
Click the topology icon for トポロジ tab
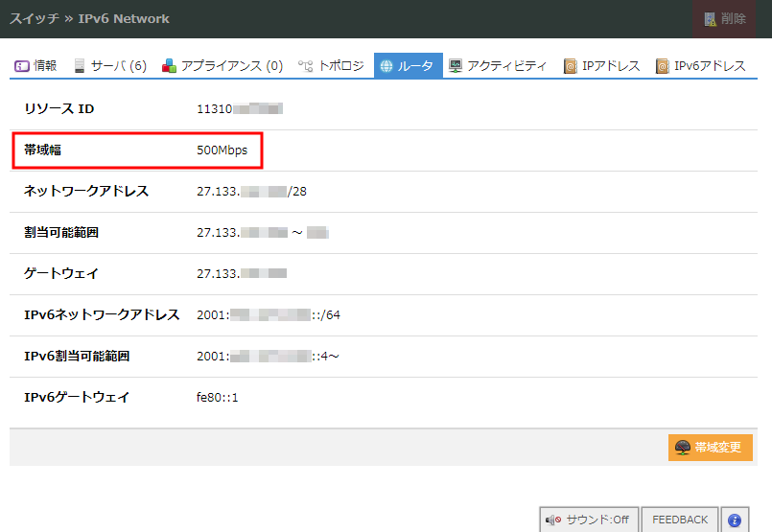[305, 66]
